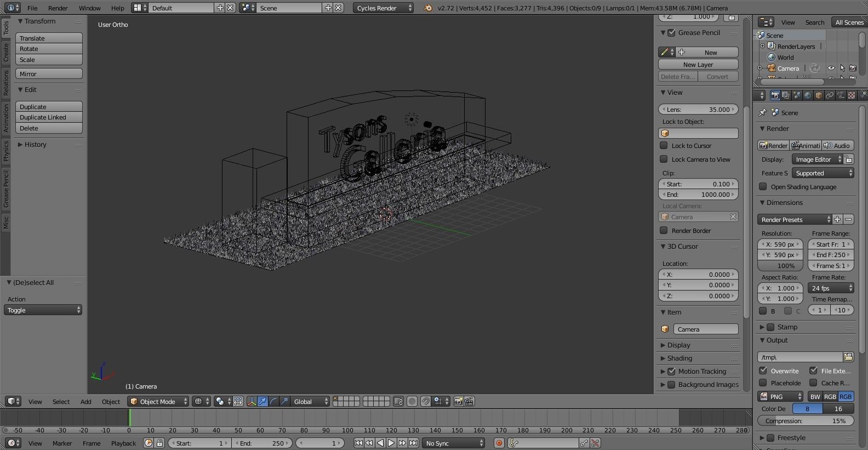
Task: Open the Render Layers properties tab icon
Action: click(786, 95)
